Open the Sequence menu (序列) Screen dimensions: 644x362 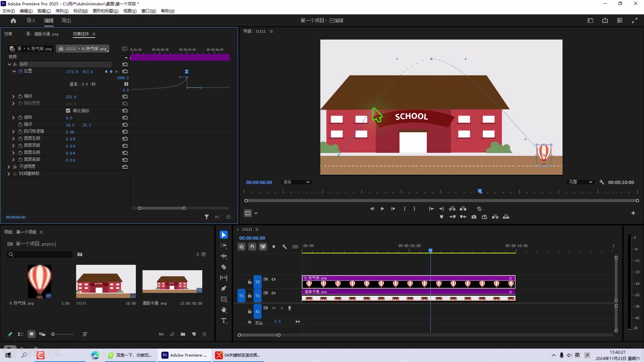point(62,11)
